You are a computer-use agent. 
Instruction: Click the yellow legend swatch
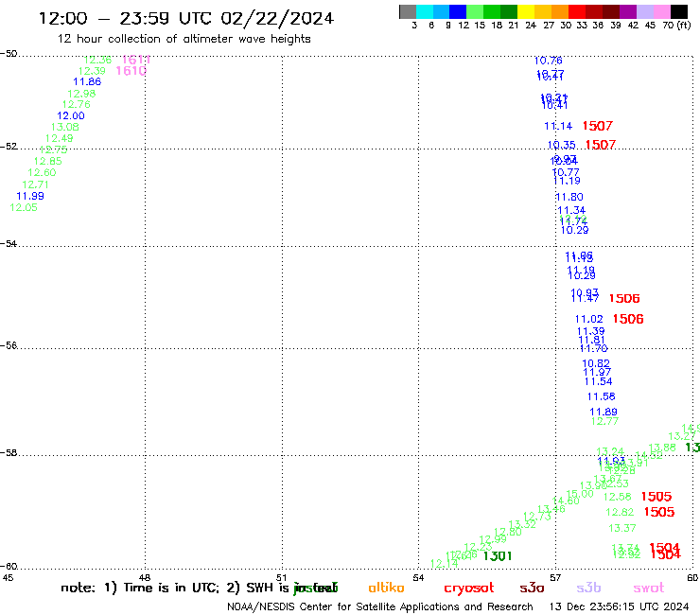(x=526, y=11)
